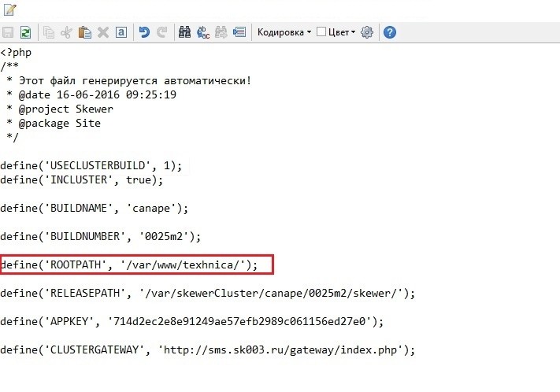The image size is (560, 392).
Task: Open help with blue question mark
Action: (x=389, y=32)
